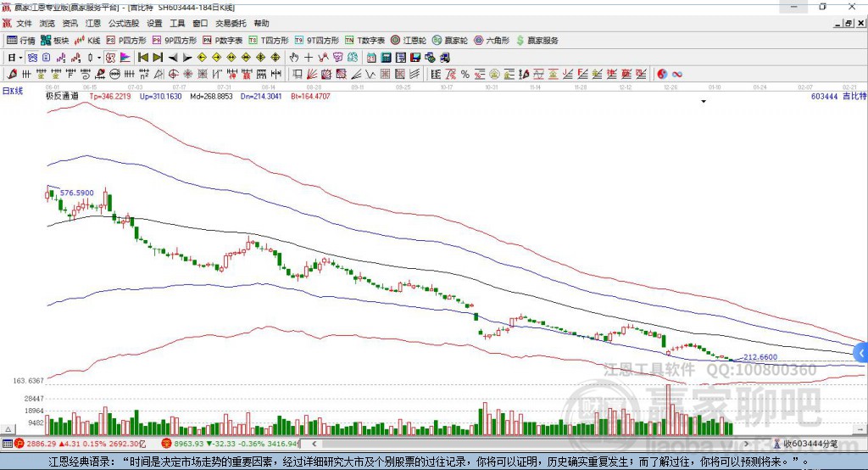The height and width of the screenshot is (470, 868).
Task: Open the 资讯 menu
Action: click(70, 23)
